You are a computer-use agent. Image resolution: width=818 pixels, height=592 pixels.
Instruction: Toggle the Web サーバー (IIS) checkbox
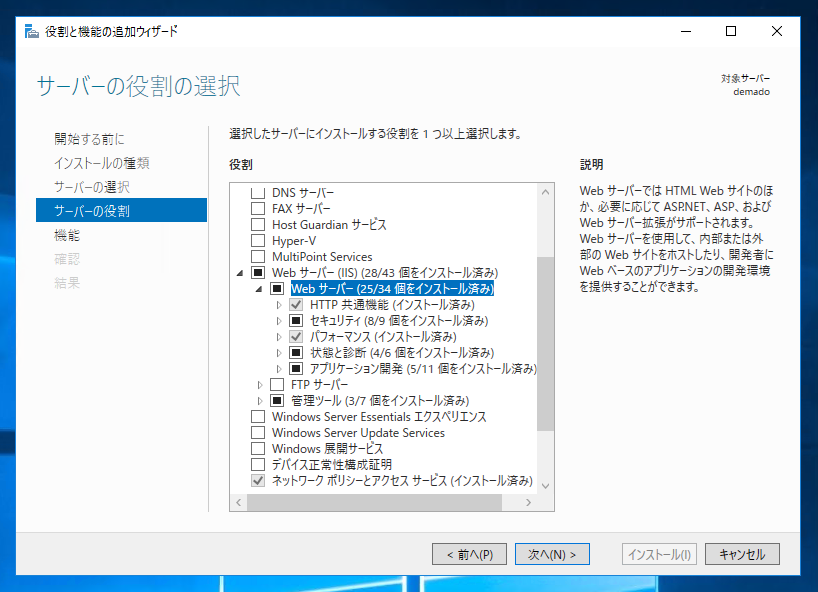[258, 273]
